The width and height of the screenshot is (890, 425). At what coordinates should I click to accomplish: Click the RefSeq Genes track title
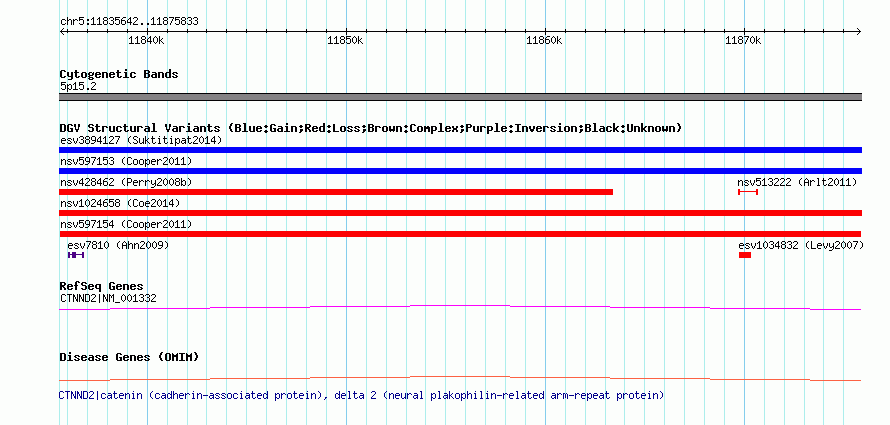point(102,286)
